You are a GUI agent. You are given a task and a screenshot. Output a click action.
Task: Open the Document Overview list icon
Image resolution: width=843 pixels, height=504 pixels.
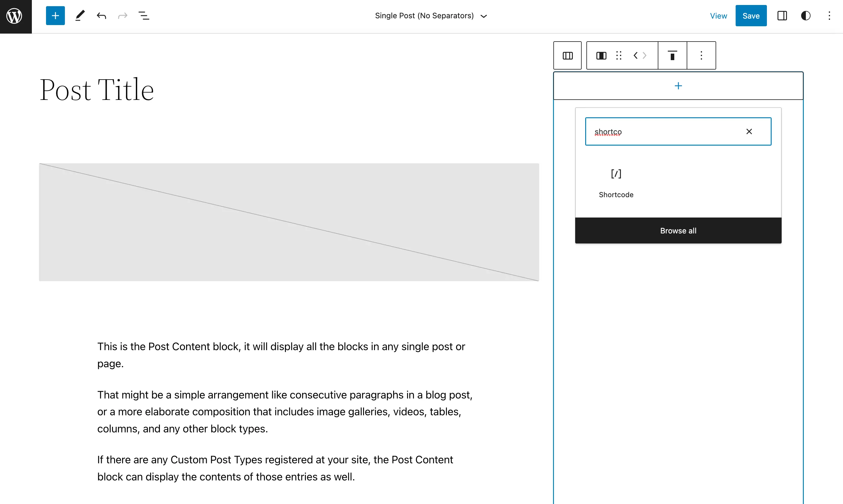click(145, 16)
